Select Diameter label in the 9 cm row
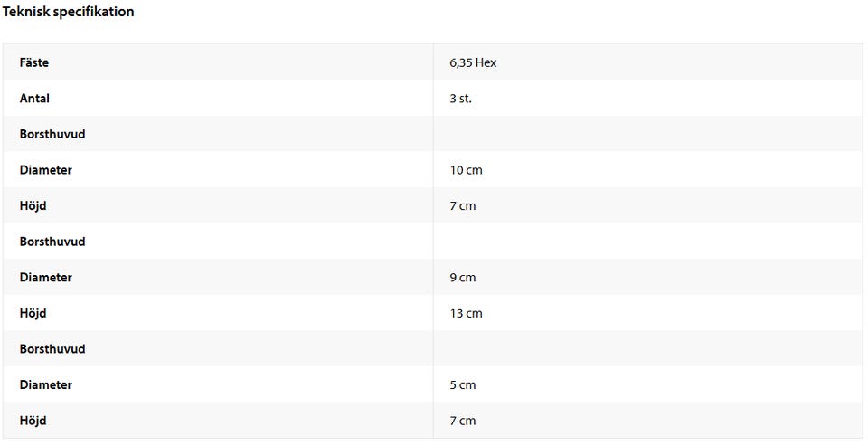868x446 pixels. pos(45,278)
